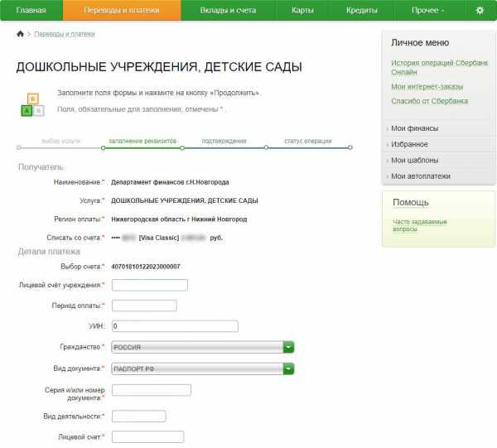Screen dimensions: 497x448
Task: Click the статус операции step label
Action: pyautogui.click(x=308, y=141)
